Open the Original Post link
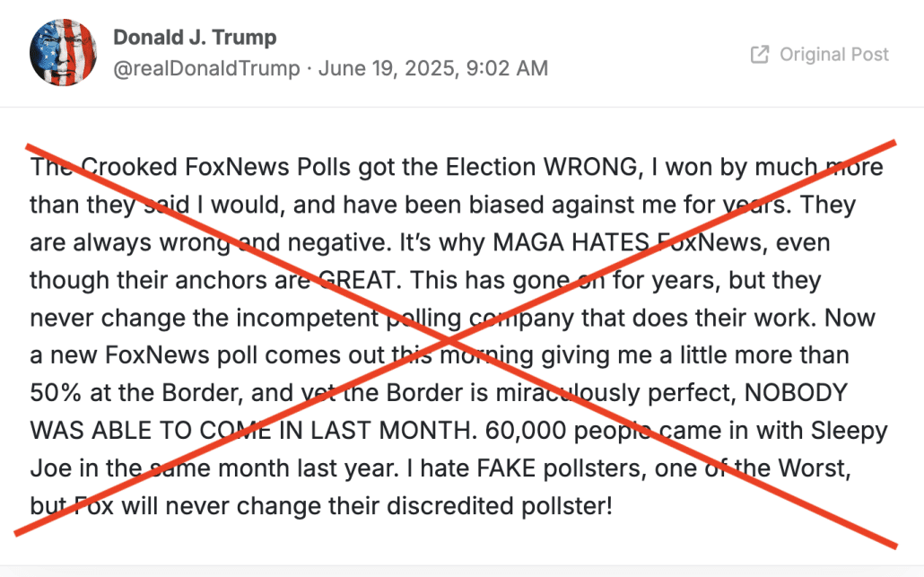Viewport: 924px width, 577px height. (820, 54)
